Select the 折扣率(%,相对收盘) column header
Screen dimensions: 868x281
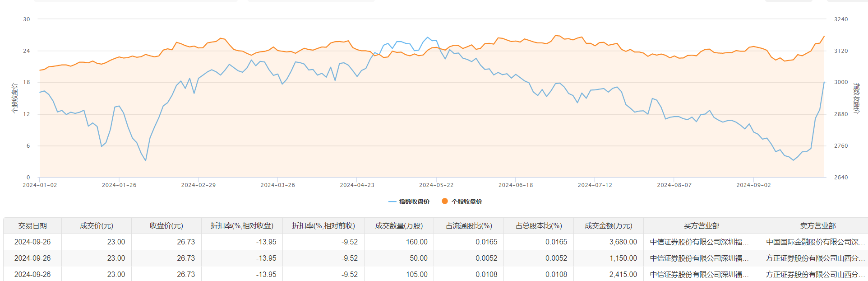242,226
